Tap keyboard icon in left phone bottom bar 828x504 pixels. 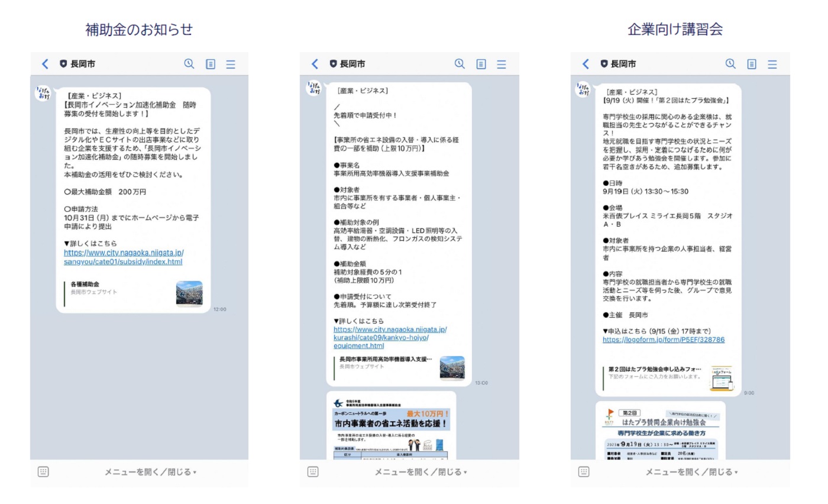coord(43,471)
